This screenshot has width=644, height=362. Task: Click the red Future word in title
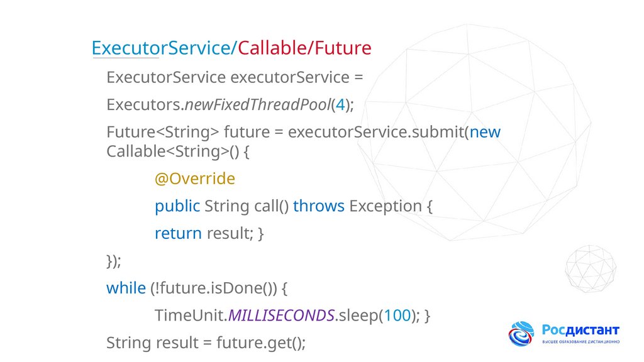coord(343,48)
